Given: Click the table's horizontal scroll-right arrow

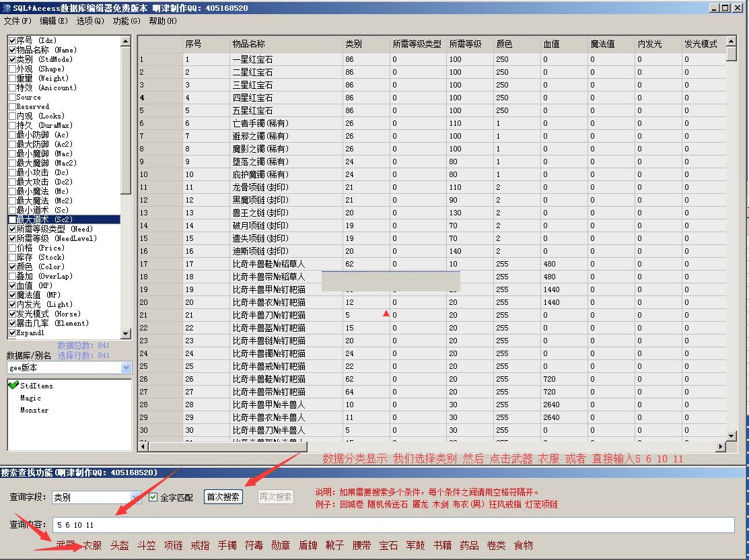Looking at the screenshot, I should tap(721, 446).
